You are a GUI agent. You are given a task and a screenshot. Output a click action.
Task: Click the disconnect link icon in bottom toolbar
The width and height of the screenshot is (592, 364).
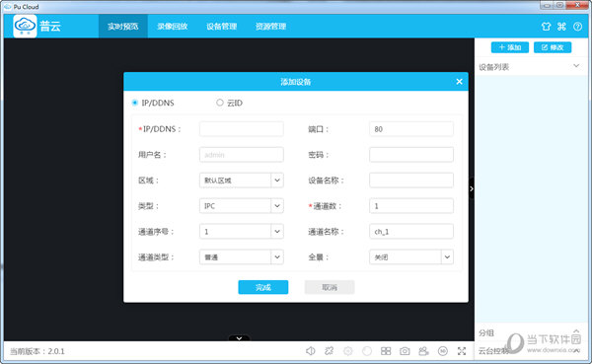pyautogui.click(x=330, y=351)
